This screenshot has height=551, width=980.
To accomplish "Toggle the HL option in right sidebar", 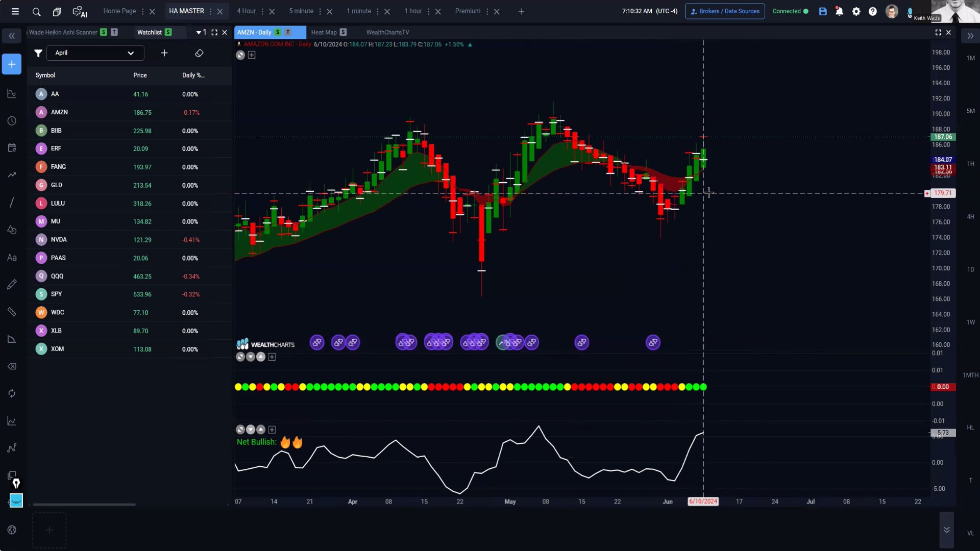I will point(970,428).
